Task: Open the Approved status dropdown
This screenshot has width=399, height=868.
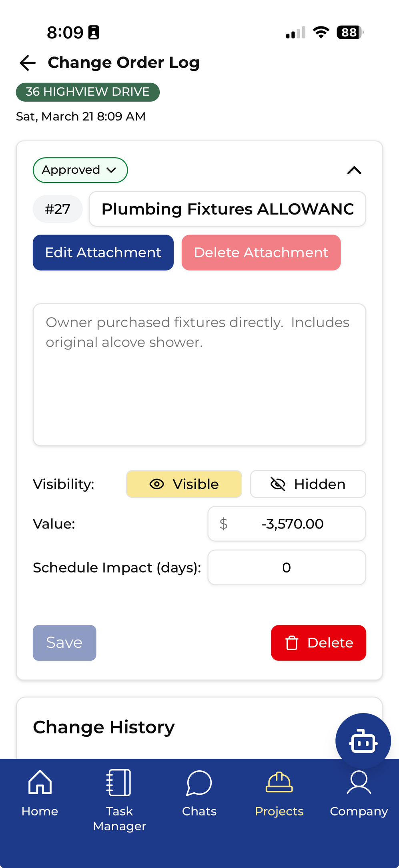Action: 80,170
